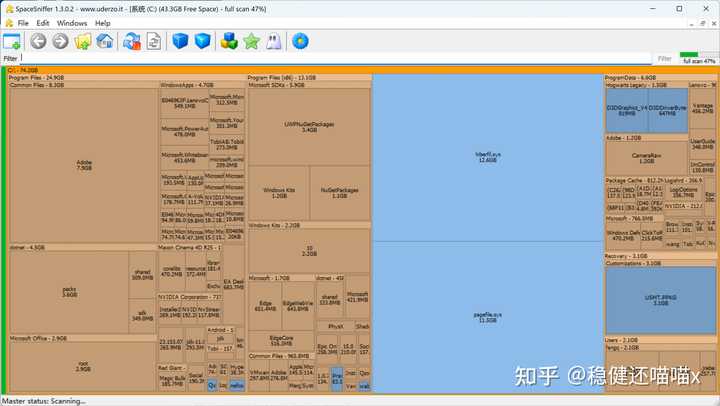Open the Edit menu

pyautogui.click(x=43, y=23)
